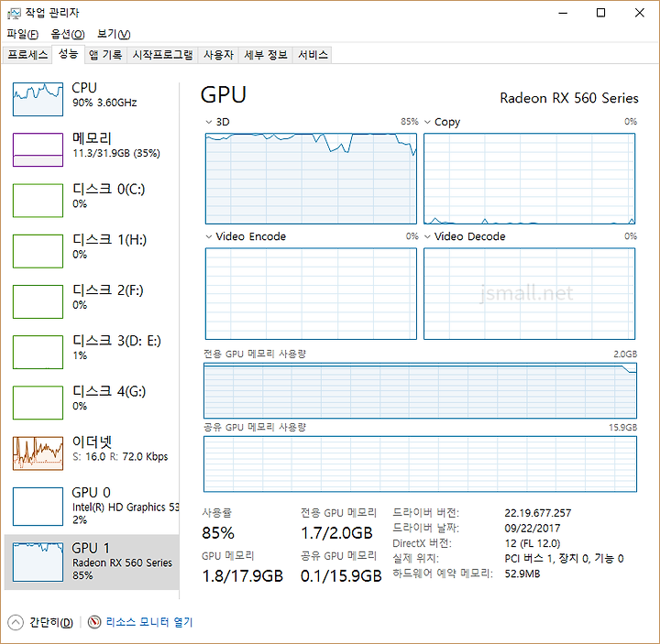660x644 pixels.
Task: Click the CPU label text
Action: 84,88
